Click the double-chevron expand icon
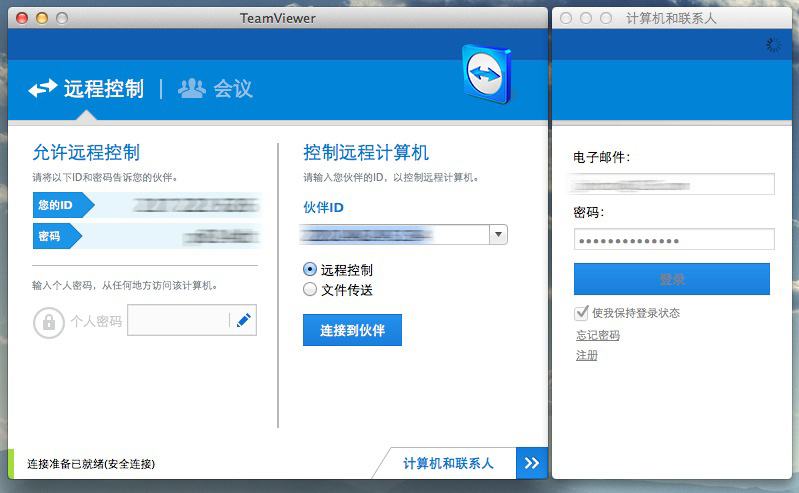The image size is (799, 493). tap(532, 463)
